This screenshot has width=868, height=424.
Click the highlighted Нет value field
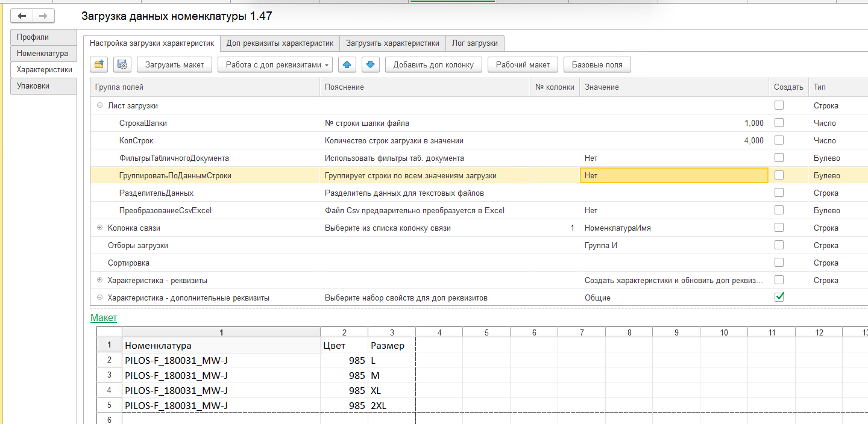tap(673, 176)
